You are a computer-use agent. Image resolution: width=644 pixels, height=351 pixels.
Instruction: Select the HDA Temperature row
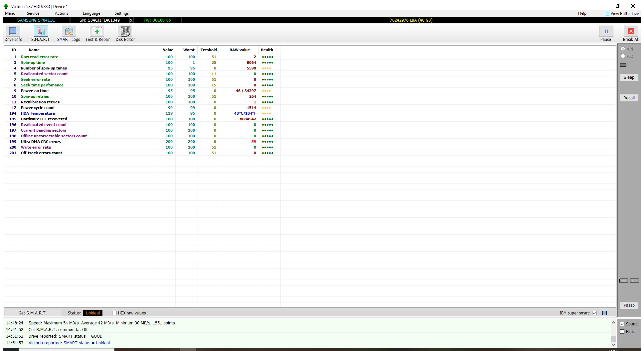coord(142,113)
